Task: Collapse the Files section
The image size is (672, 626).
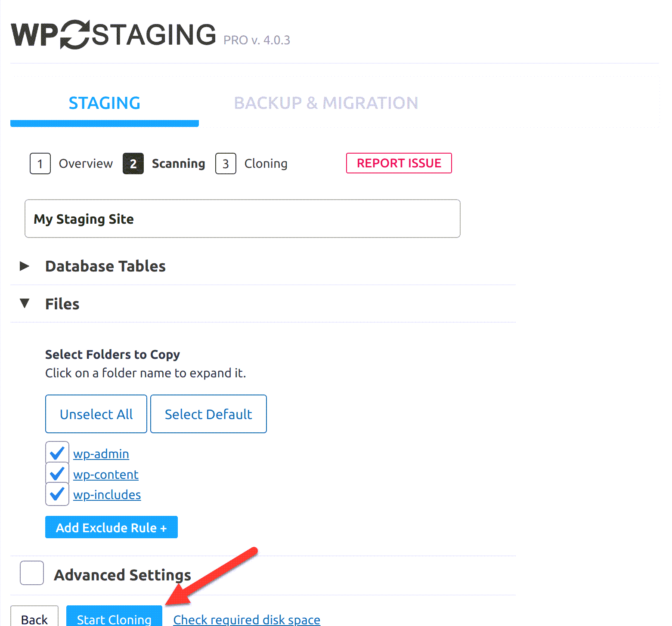Action: [x=62, y=304]
